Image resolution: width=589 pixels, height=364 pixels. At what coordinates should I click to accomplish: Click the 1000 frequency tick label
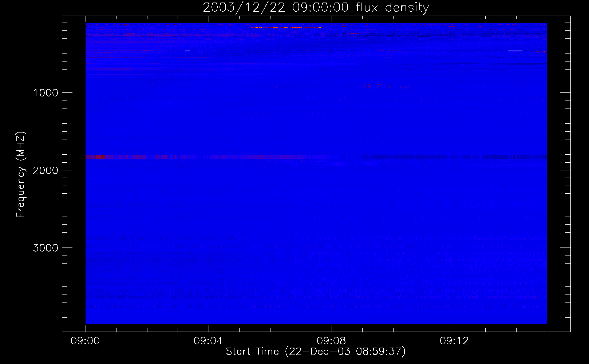[x=46, y=93]
